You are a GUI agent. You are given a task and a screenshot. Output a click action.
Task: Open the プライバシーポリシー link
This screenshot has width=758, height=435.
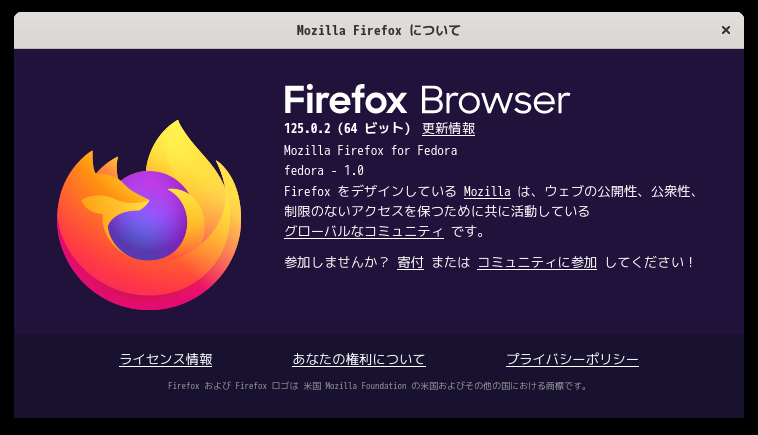pyautogui.click(x=572, y=359)
